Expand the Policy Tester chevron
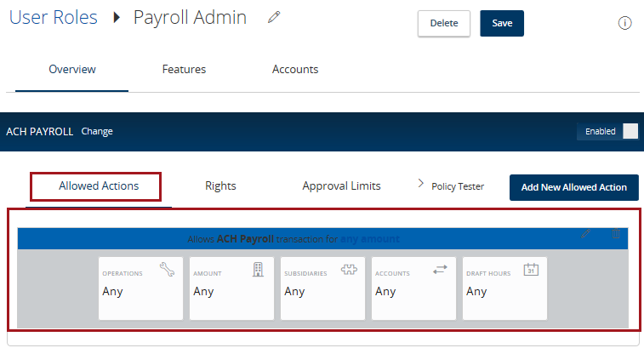The width and height of the screenshot is (644, 348). coord(420,185)
